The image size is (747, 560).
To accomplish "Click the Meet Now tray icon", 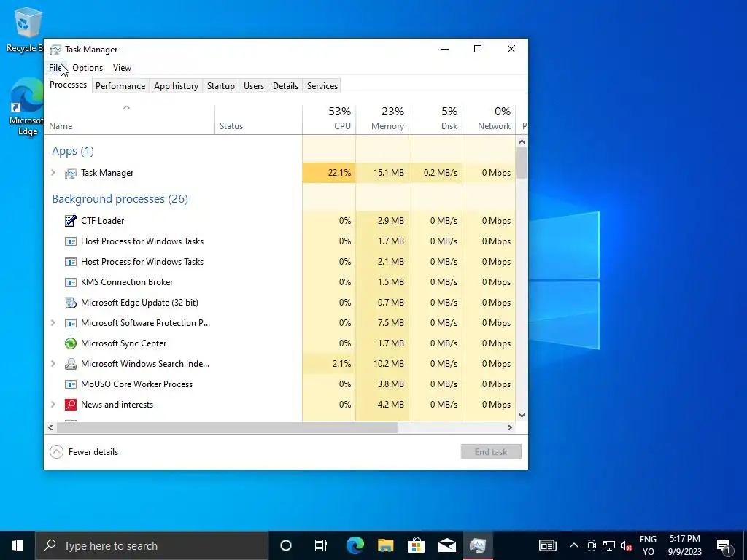I will click(x=592, y=545).
